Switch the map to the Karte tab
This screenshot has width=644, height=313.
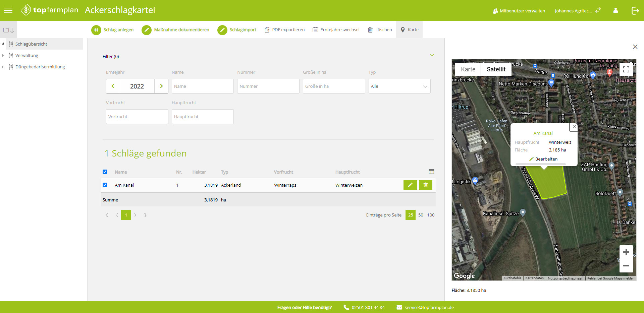tap(468, 69)
